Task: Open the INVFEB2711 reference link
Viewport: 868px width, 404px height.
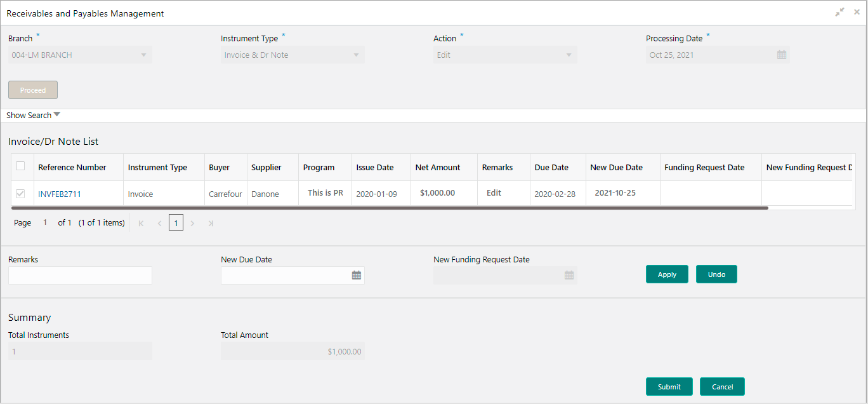Action: coord(60,194)
